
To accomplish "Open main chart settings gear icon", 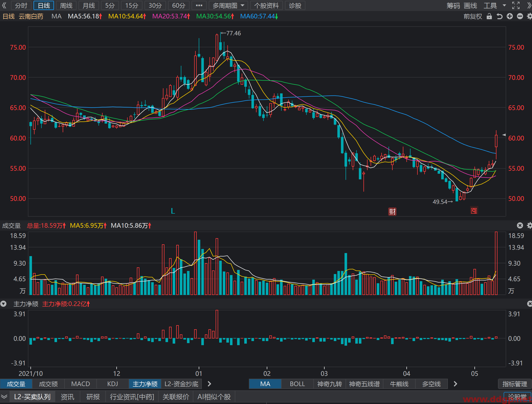I will pos(529,16).
